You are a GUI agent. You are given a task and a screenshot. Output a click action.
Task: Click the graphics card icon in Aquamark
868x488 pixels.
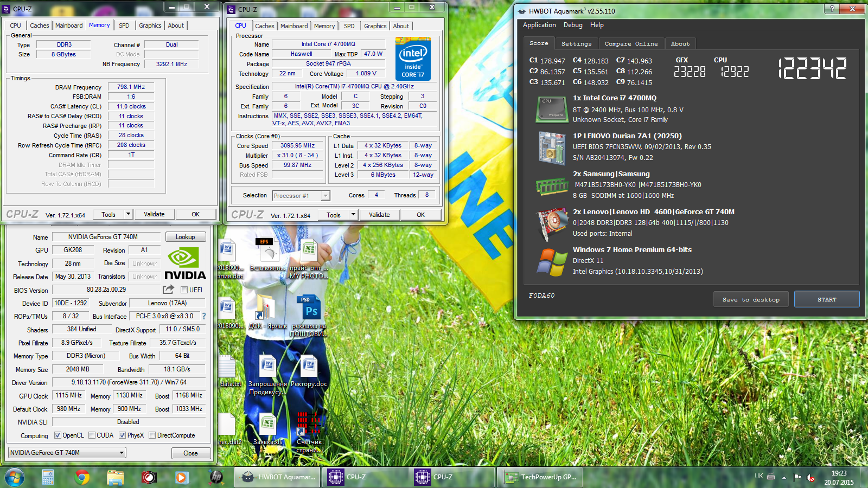click(x=552, y=224)
